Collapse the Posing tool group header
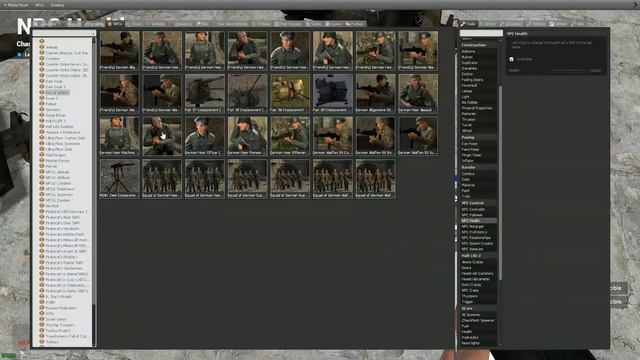Image resolution: width=640 pixels, height=360 pixels. [479, 138]
